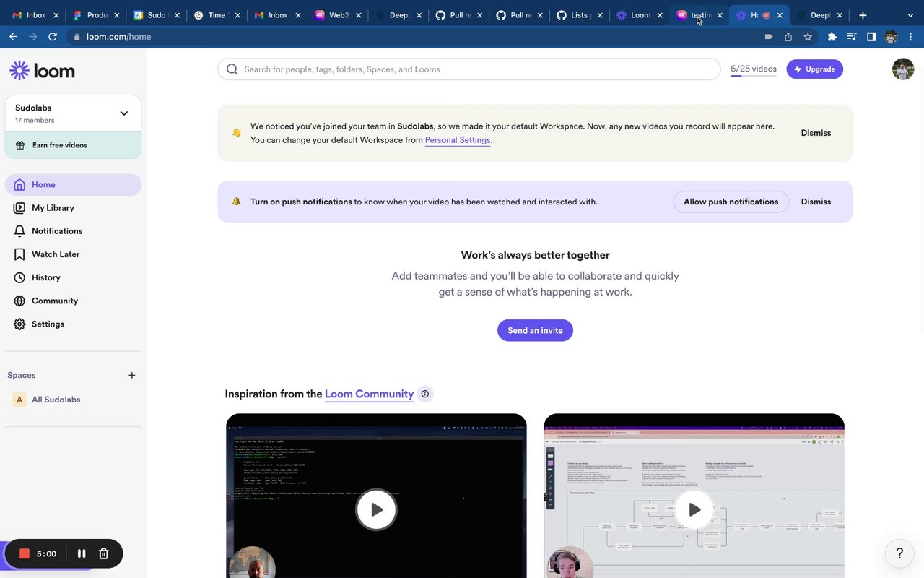Image resolution: width=924 pixels, height=578 pixels.
Task: Open the browser extensions puzzle icon
Action: [832, 36]
